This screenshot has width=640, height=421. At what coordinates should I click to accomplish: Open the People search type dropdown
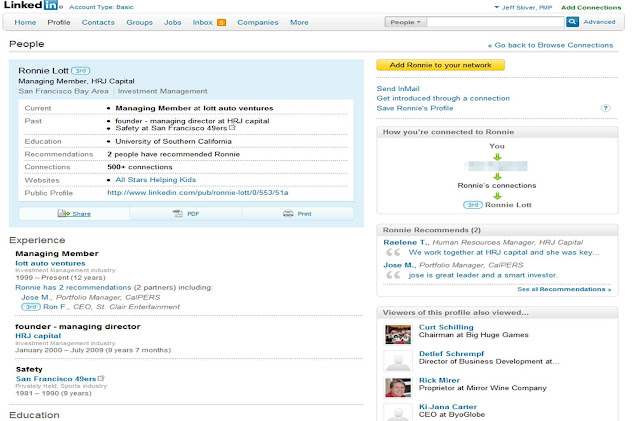405,22
